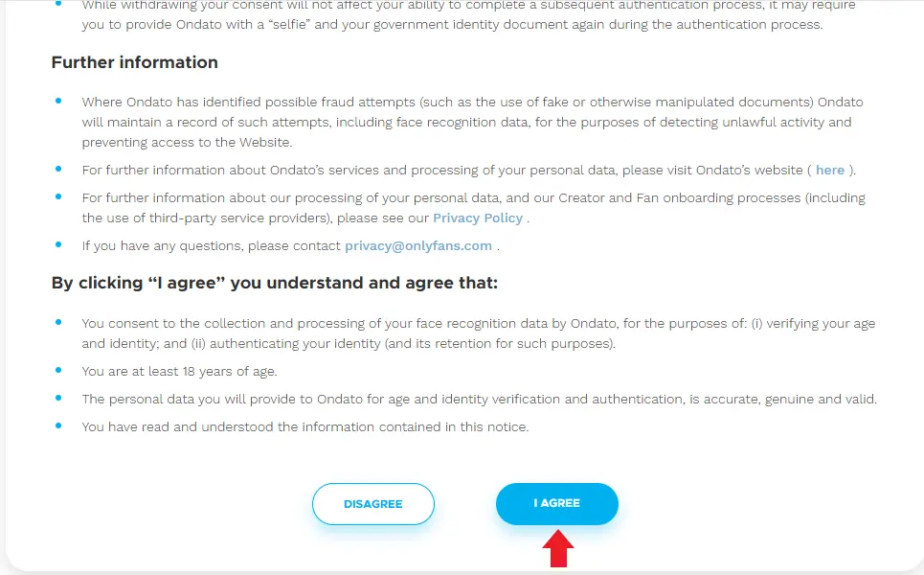Open the Privacy Policy link
The image size is (924, 575).
pyautogui.click(x=478, y=218)
